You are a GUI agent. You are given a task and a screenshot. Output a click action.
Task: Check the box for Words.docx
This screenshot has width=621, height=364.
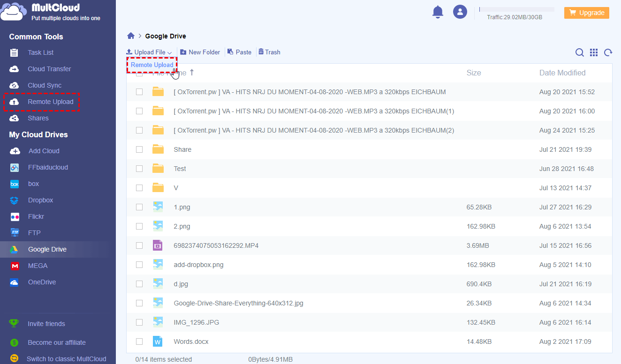(x=139, y=342)
